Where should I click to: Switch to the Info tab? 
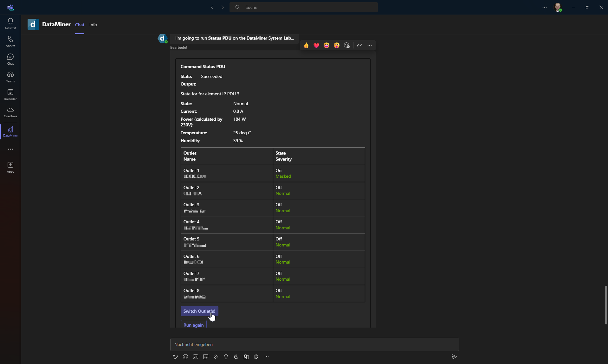point(93,25)
